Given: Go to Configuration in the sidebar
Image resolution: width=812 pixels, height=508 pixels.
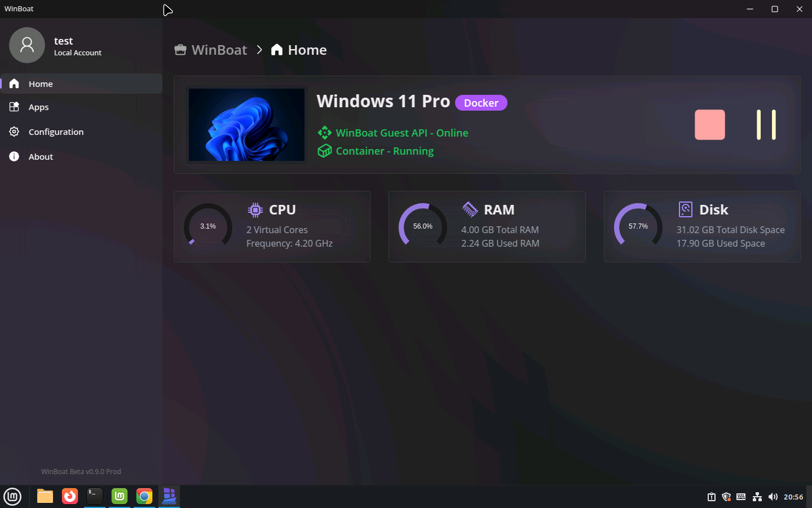Looking at the screenshot, I should 56,132.
